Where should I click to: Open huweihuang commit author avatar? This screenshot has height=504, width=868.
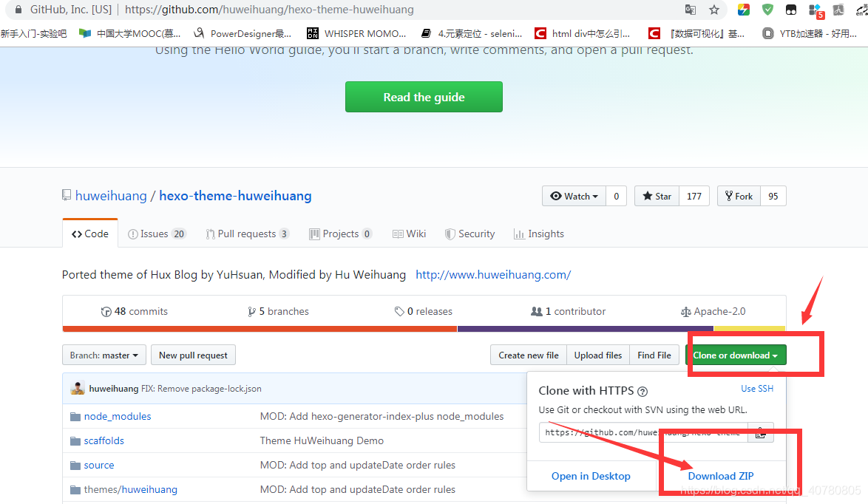click(78, 389)
